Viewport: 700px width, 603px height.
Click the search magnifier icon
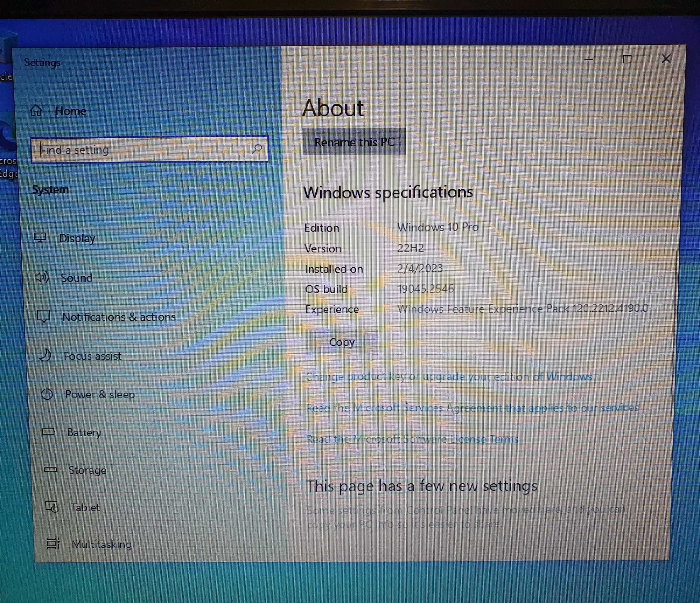(257, 148)
